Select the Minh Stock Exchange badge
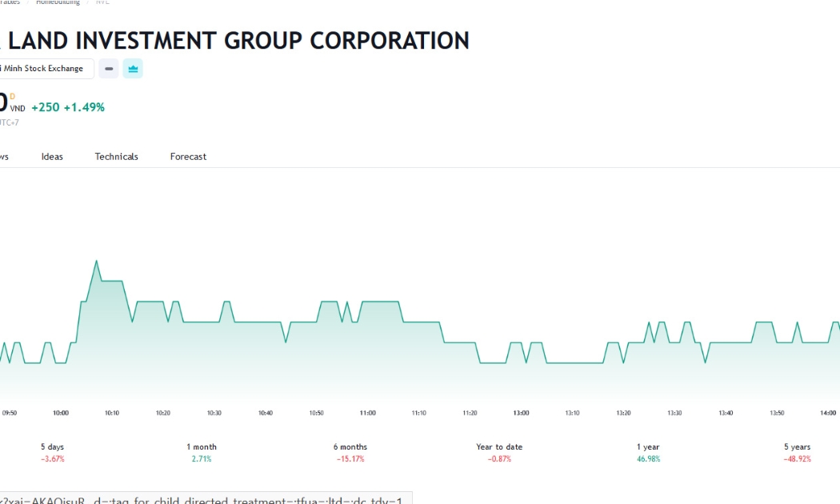 (46, 69)
